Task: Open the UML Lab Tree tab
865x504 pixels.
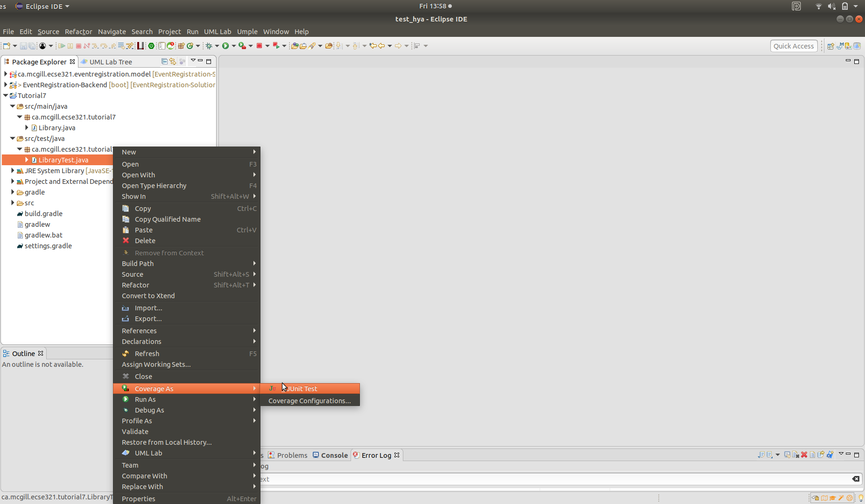Action: tap(110, 62)
